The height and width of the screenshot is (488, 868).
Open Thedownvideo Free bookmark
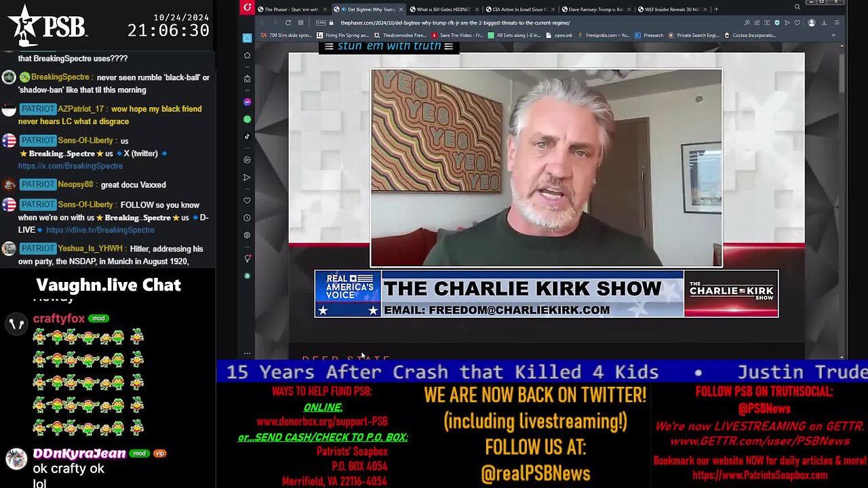(400, 35)
